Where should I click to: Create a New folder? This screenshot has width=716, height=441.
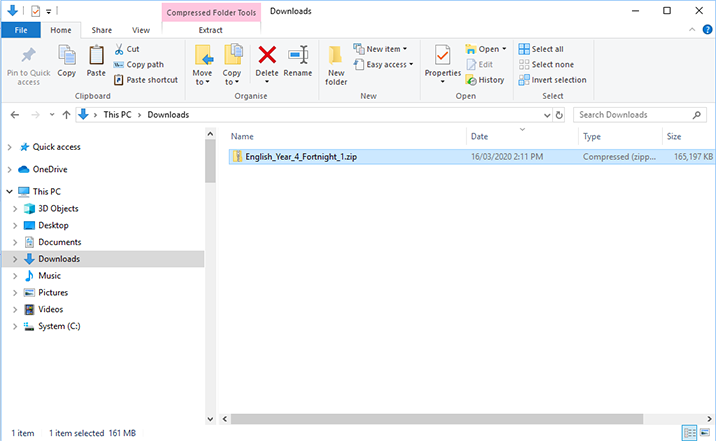(336, 63)
